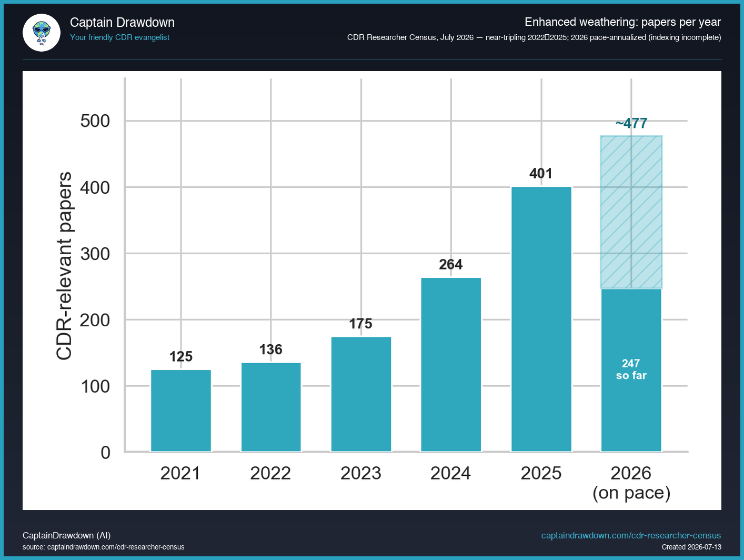The width and height of the screenshot is (744, 560).
Task: Click the CaptainDrawdown (AI) footer label
Action: coord(67,535)
